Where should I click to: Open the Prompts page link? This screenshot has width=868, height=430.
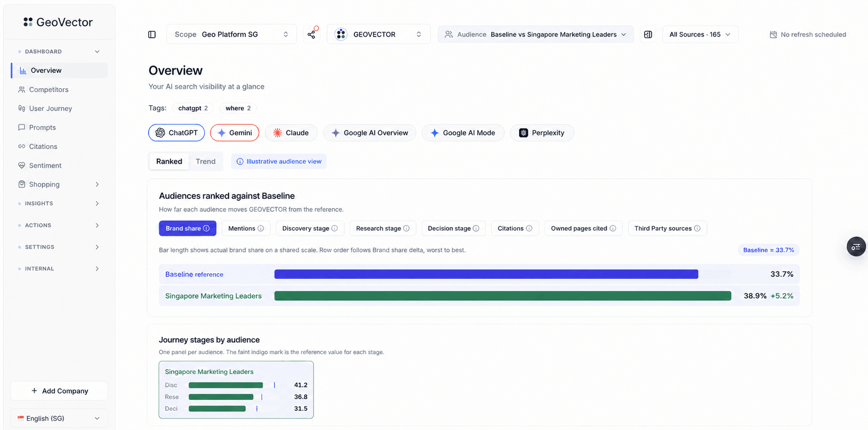click(x=42, y=127)
